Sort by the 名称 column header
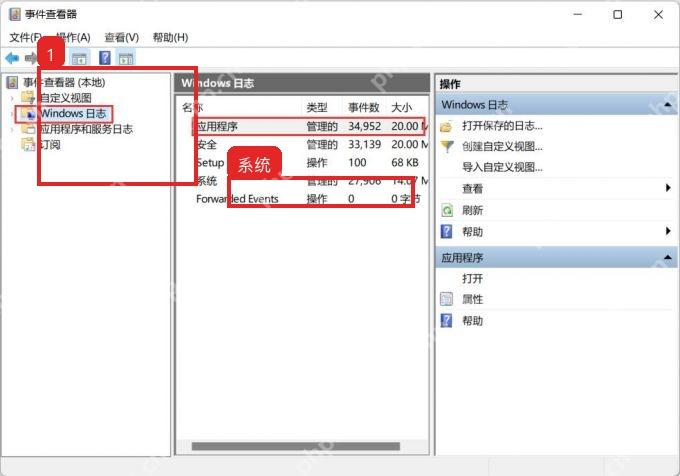This screenshot has width=680, height=476. click(192, 107)
